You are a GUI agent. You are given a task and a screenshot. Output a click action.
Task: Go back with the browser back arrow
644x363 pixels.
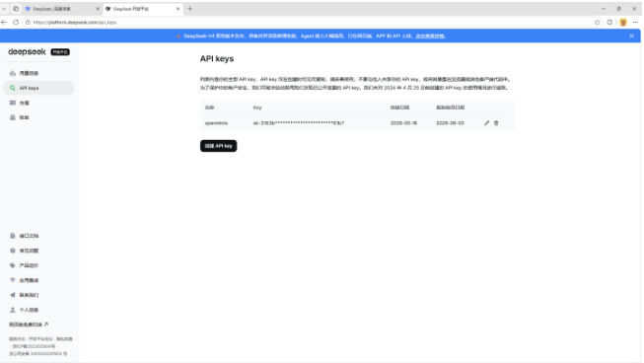coord(4,22)
